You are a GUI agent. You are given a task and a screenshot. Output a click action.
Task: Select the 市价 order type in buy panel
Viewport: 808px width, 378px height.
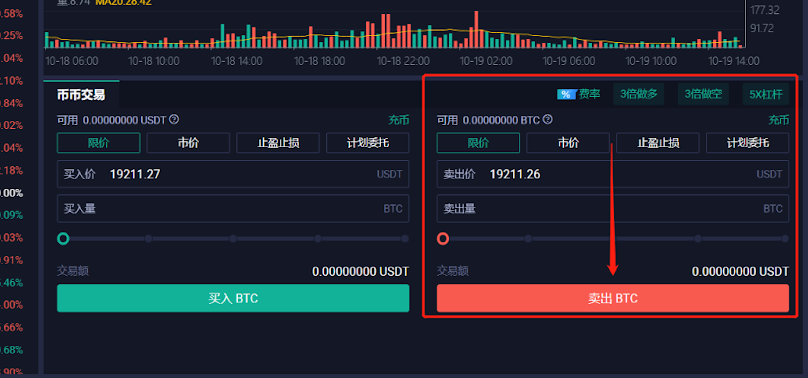point(188,143)
